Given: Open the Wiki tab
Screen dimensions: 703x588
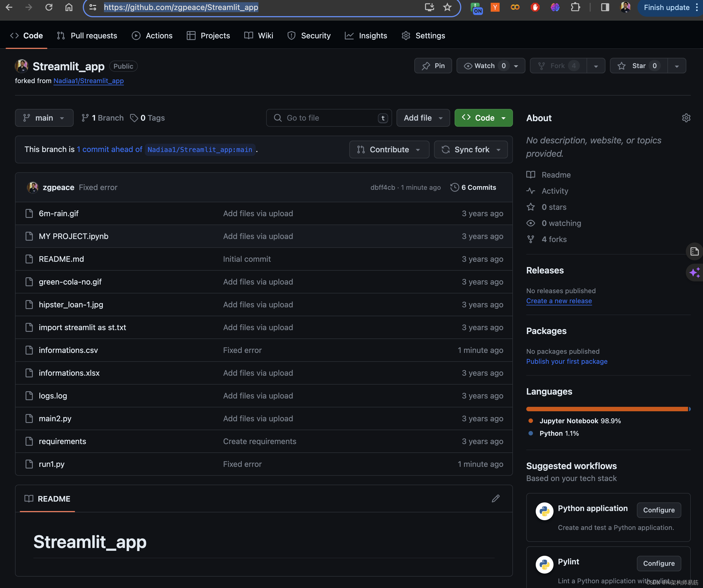Looking at the screenshot, I should tap(258, 36).
